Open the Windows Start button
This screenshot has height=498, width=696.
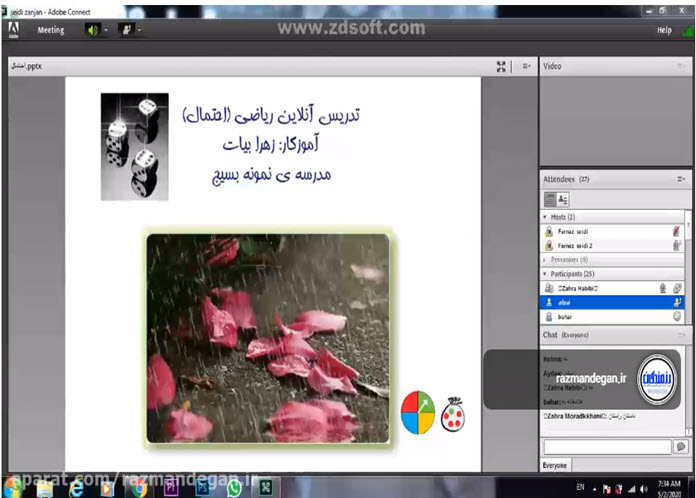(x=13, y=487)
